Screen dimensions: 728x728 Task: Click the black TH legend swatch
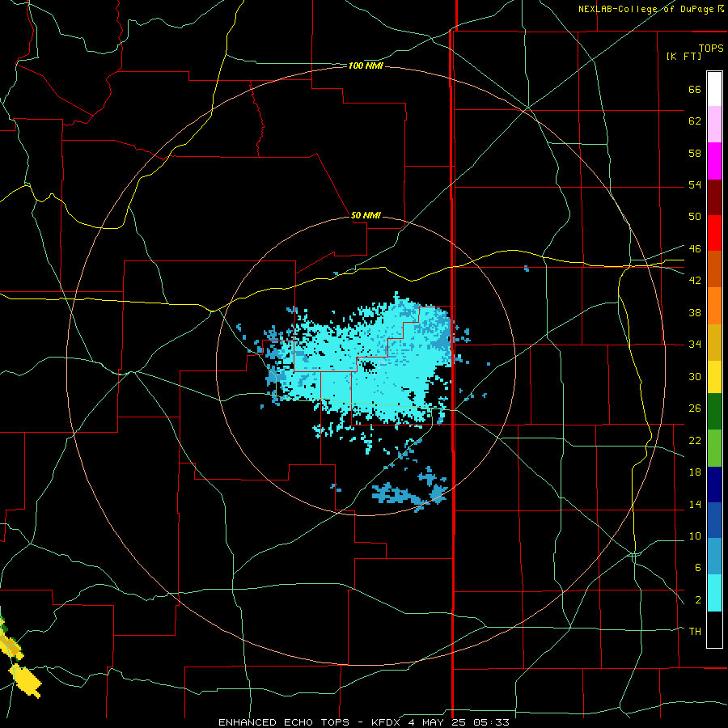click(714, 629)
